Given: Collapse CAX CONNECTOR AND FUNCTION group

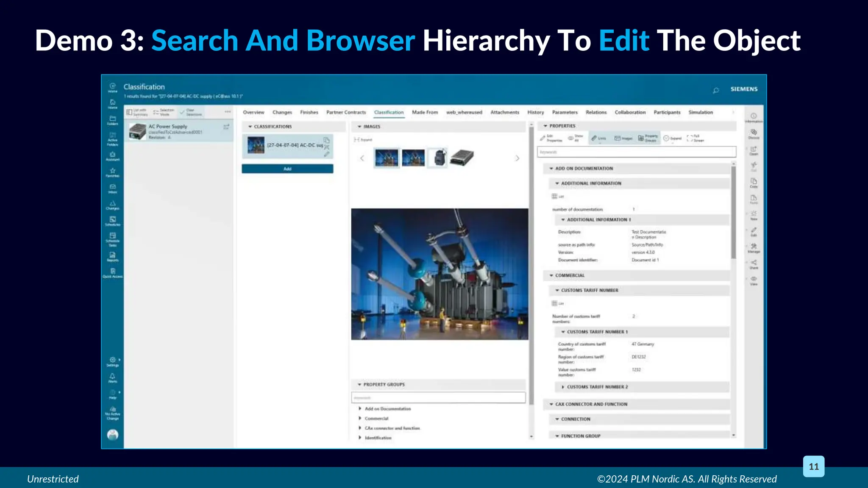Looking at the screenshot, I should click(x=551, y=404).
